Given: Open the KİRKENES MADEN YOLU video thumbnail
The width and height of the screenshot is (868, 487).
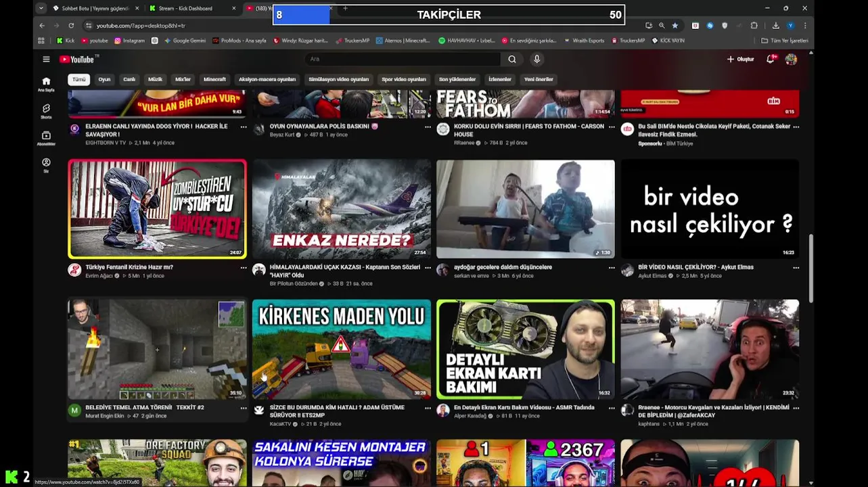Looking at the screenshot, I should point(342,350).
